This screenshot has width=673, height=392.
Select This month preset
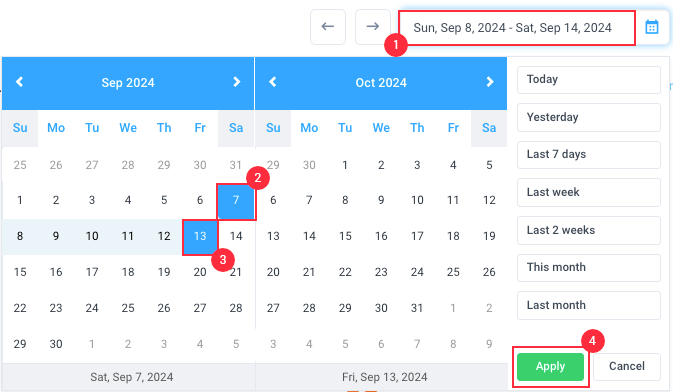coord(588,267)
